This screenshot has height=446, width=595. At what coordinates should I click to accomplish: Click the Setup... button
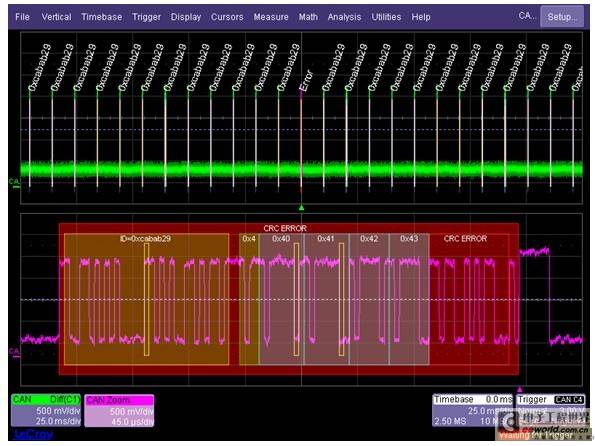(x=562, y=17)
